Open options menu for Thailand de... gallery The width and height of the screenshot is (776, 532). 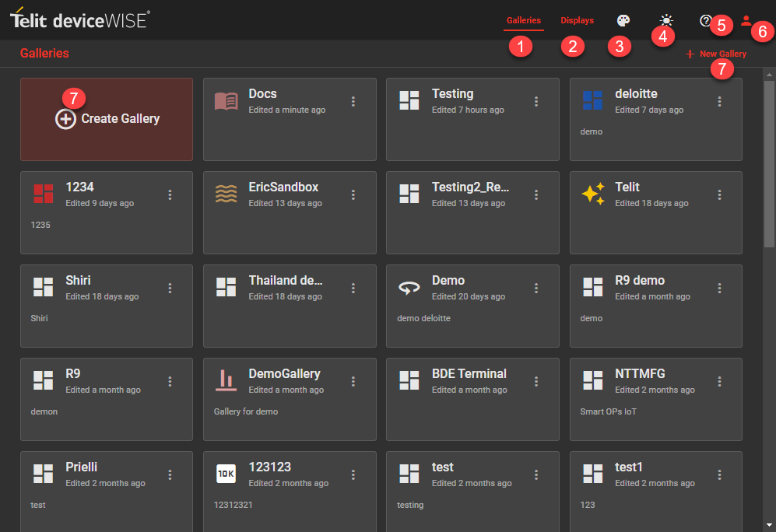pyautogui.click(x=353, y=289)
